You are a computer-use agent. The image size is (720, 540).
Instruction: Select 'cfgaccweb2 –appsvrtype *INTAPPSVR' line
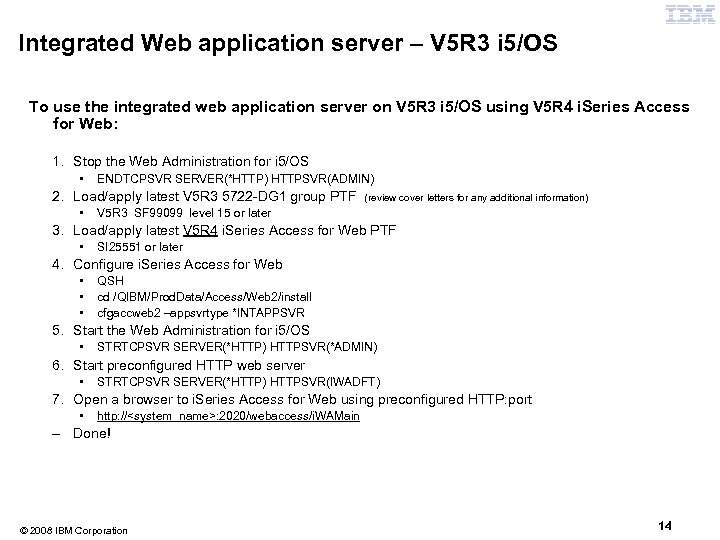coord(201,313)
